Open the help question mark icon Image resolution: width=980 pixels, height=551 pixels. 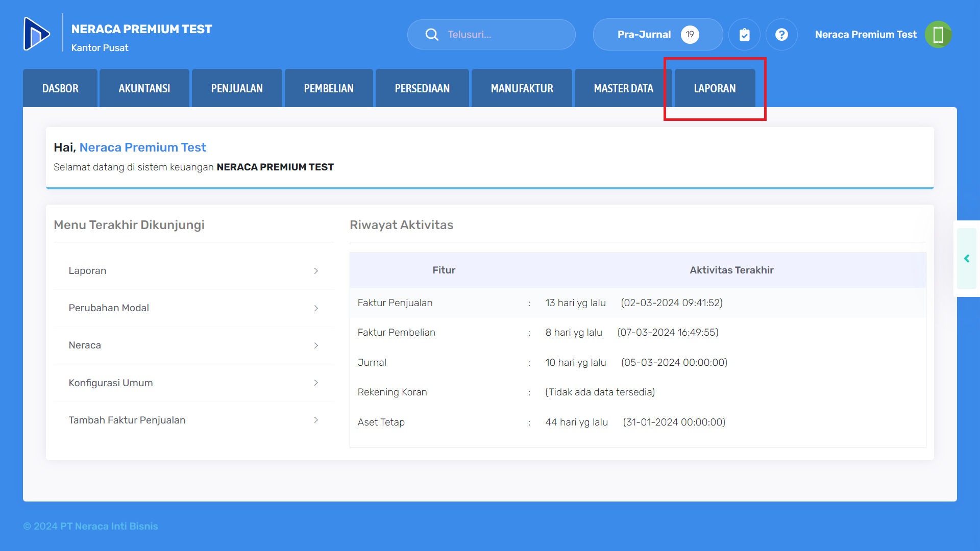tap(781, 34)
